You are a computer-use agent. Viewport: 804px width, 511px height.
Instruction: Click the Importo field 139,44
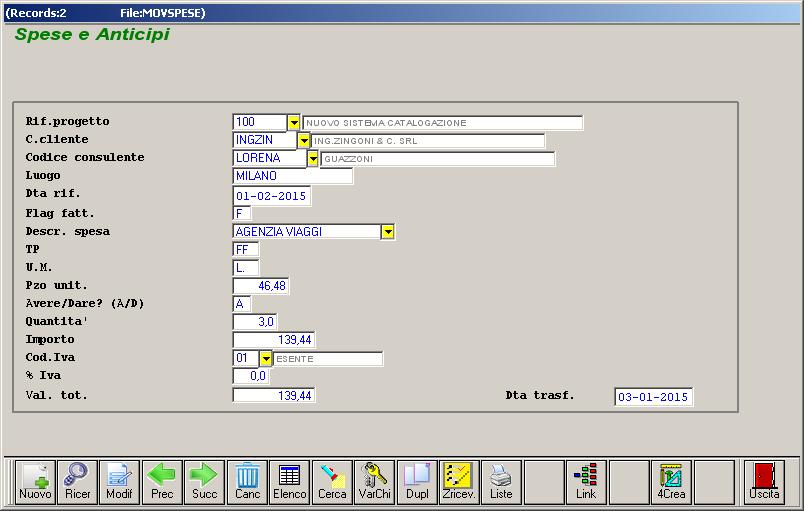[x=274, y=340]
